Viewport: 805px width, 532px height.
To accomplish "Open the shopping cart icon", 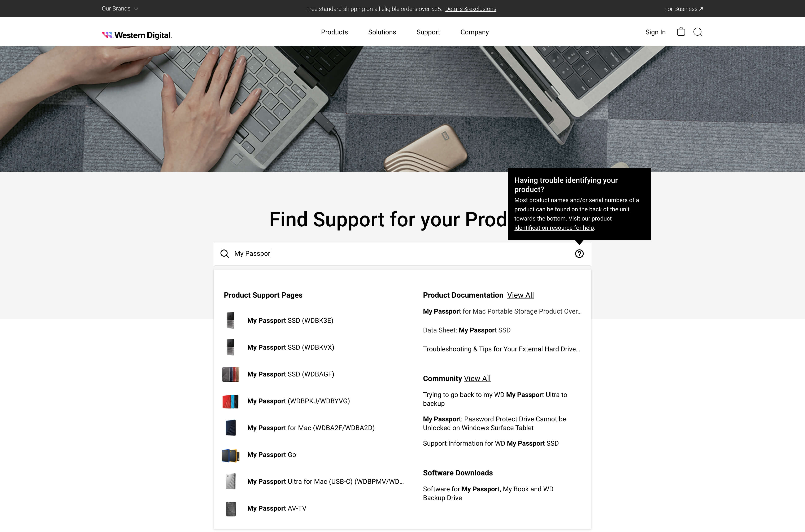I will tap(680, 32).
